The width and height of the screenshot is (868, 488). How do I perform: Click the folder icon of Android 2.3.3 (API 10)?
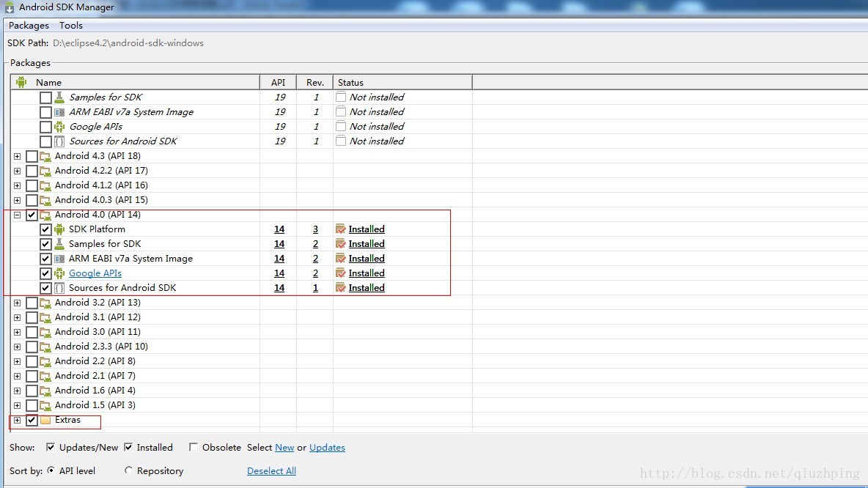(x=45, y=347)
